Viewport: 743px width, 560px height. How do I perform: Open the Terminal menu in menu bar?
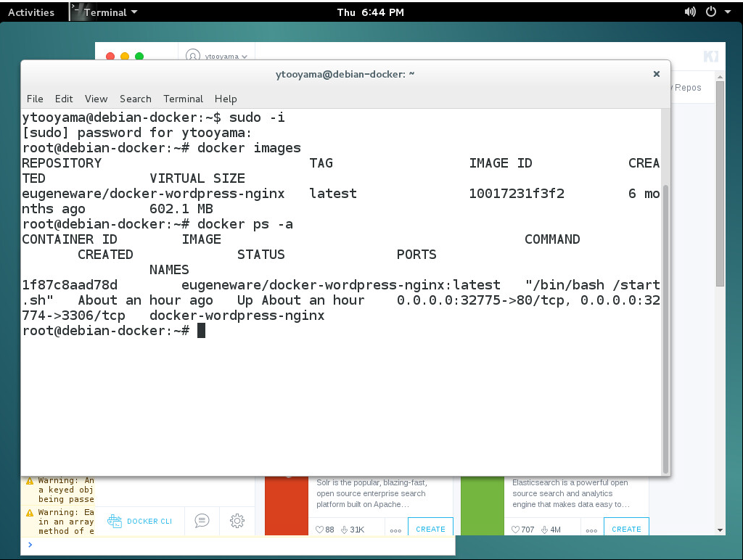tap(184, 99)
